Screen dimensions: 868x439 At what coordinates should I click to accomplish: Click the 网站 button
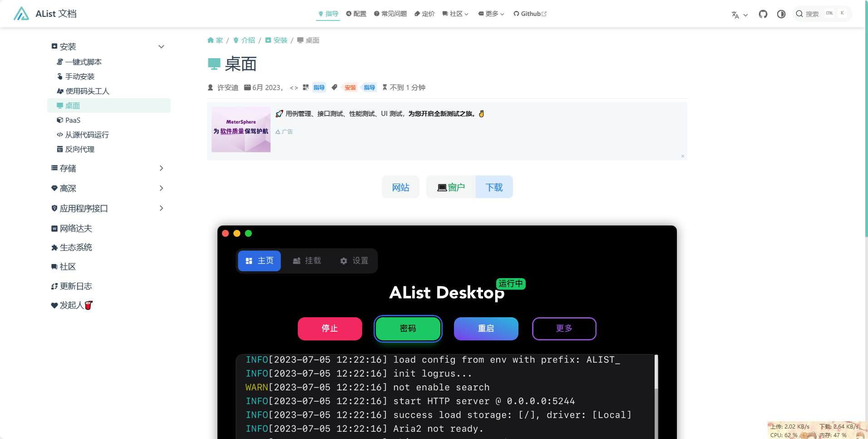point(400,187)
